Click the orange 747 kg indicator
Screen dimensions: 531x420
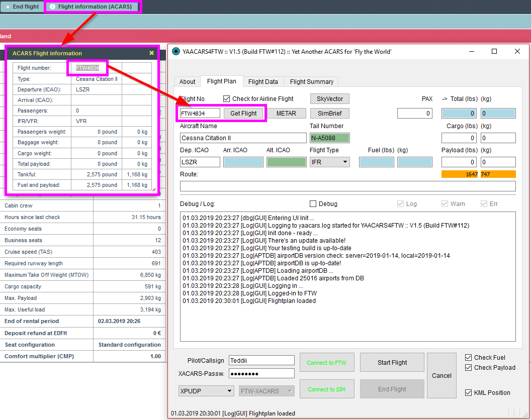[x=498, y=174]
